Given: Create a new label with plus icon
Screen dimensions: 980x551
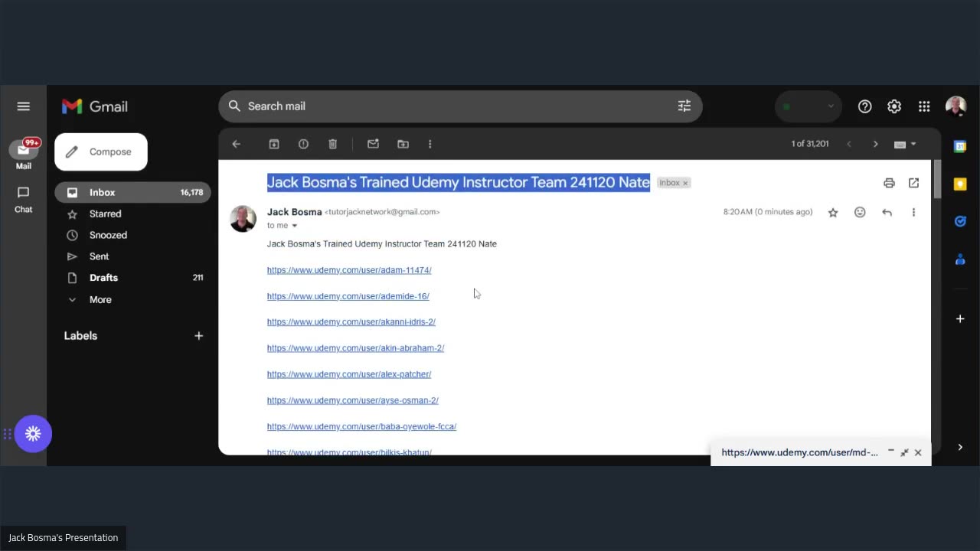Looking at the screenshot, I should 198,336.
